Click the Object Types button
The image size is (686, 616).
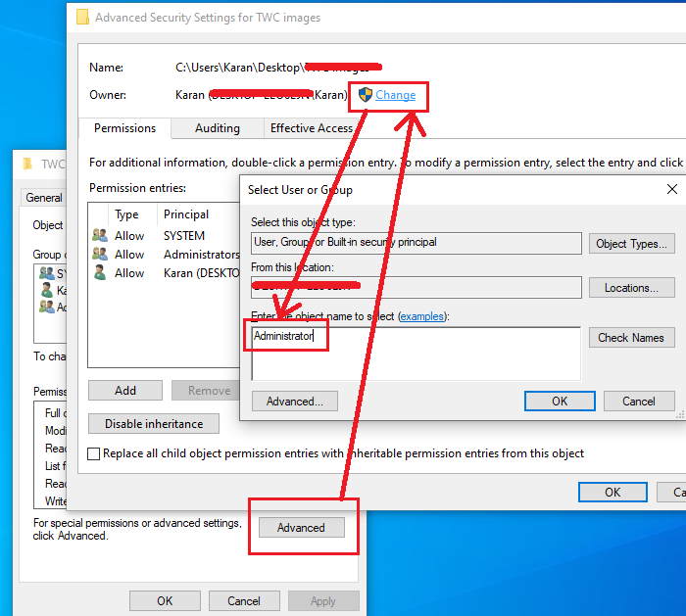click(631, 244)
